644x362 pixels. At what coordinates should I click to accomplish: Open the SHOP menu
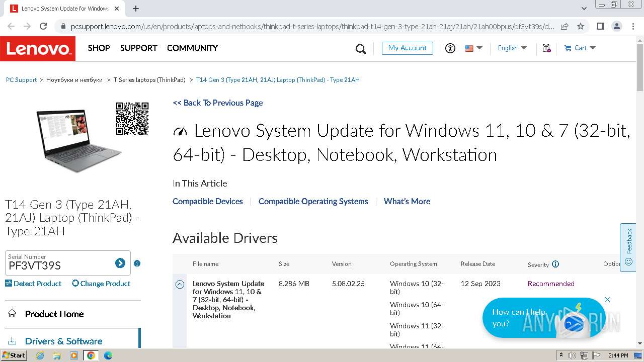click(x=99, y=48)
